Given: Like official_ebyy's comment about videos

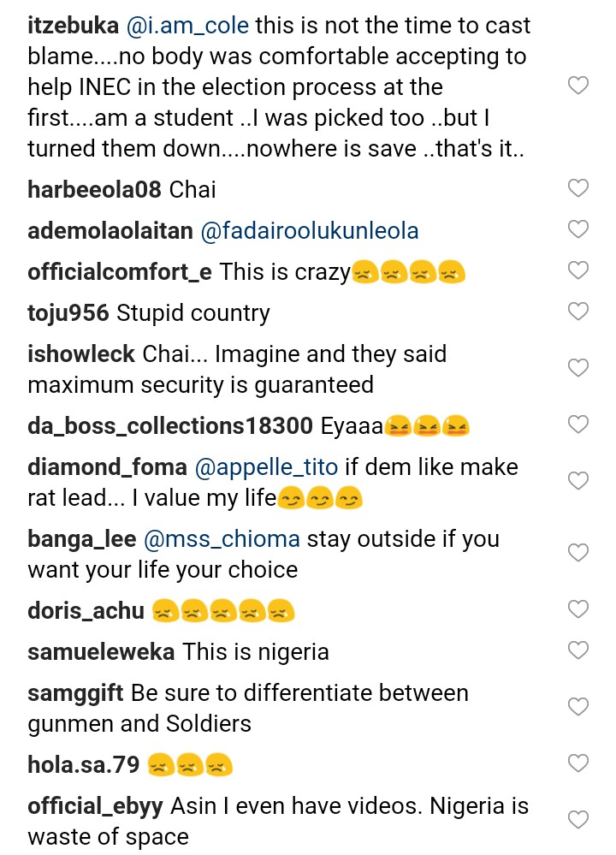Looking at the screenshot, I should 579,820.
